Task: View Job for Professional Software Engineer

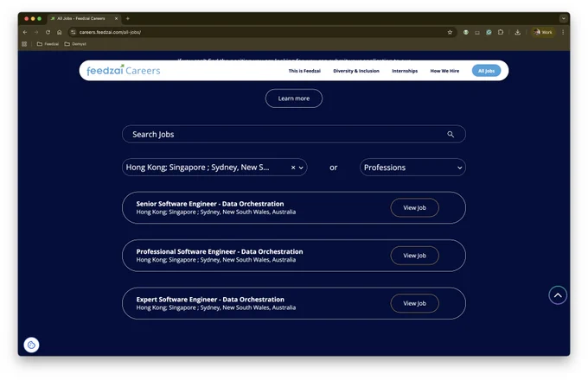Action: [x=414, y=256]
